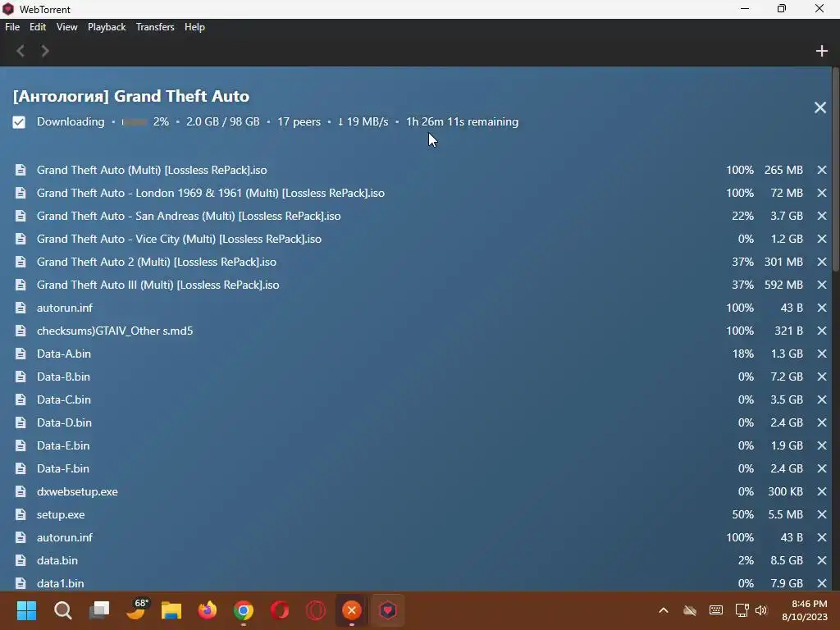Click file icon of dxwebsetup.exe
The image size is (840, 630).
21,492
